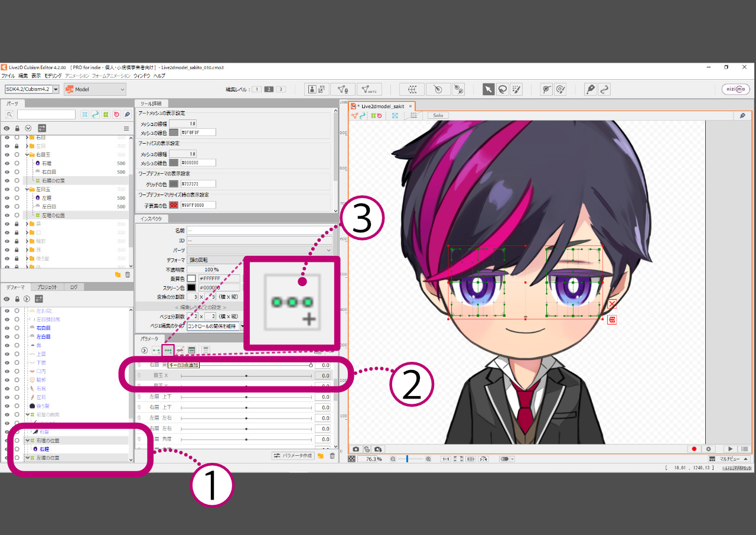Toggle visibility of 左瞳 in parts panel
756x535 pixels.
[x=7, y=198]
